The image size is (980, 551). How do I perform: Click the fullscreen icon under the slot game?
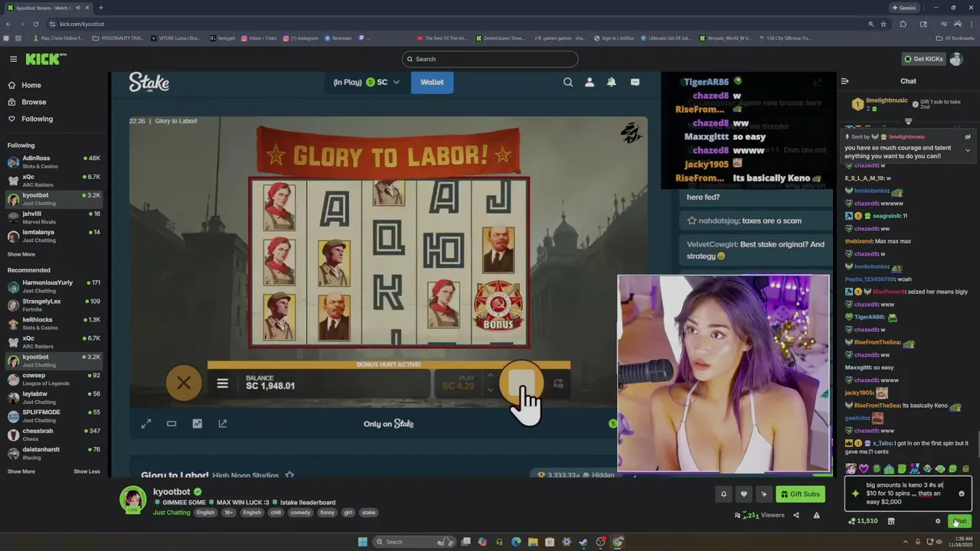146,423
